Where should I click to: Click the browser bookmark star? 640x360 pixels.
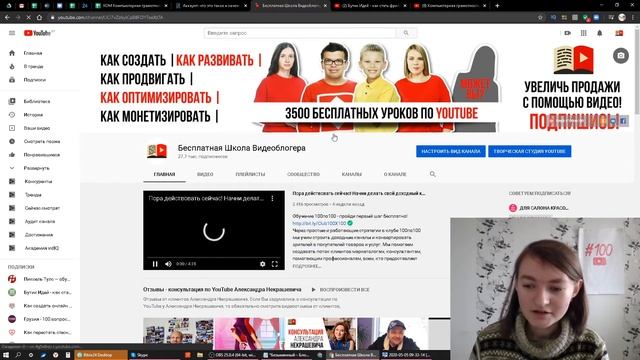pyautogui.click(x=540, y=18)
